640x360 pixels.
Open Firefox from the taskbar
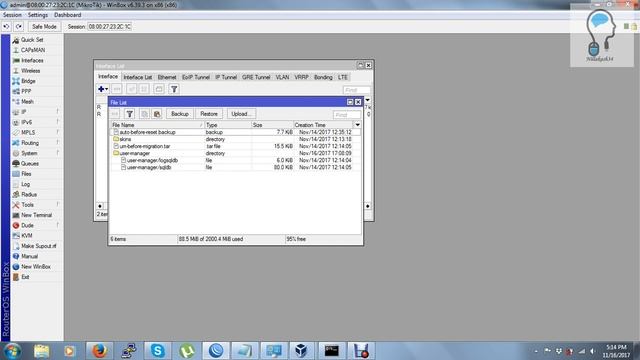[x=99, y=351]
